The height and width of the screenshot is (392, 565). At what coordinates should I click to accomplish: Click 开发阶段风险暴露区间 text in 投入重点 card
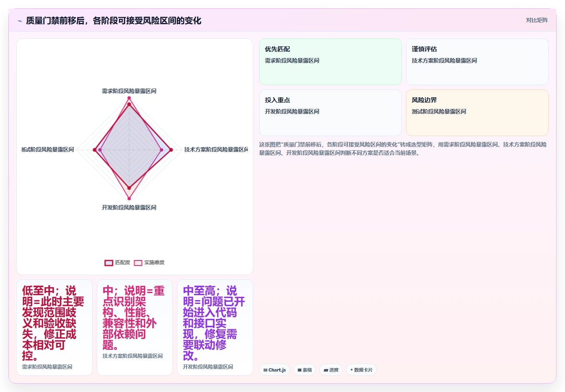(292, 111)
